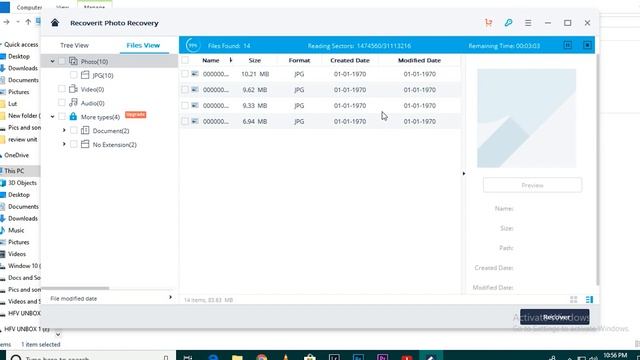The image size is (640, 360).
Task: Sort by Format column header
Action: [x=299, y=60]
